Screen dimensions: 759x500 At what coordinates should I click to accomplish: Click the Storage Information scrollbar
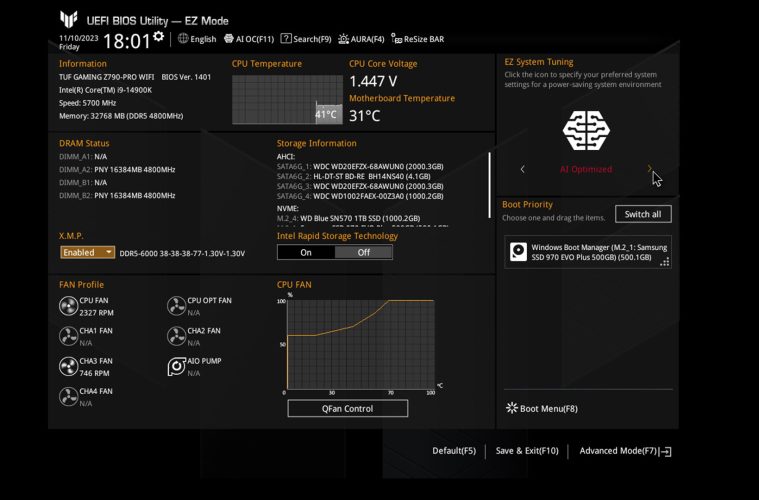coord(489,185)
